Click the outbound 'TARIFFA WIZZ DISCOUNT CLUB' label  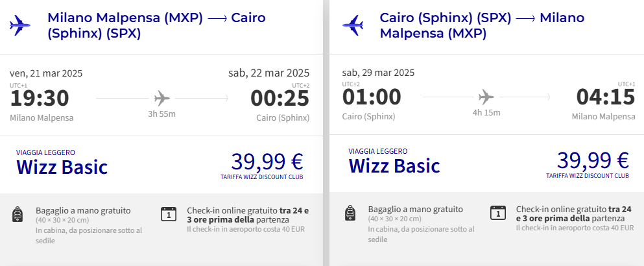point(261,177)
